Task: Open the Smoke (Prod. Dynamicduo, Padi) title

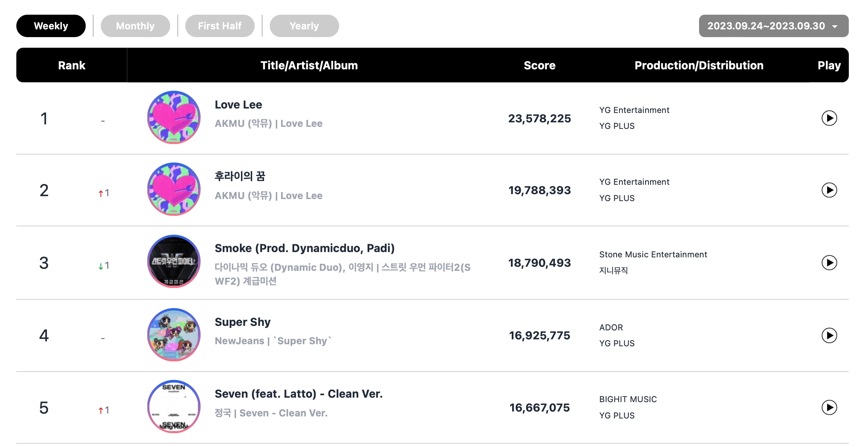Action: pos(304,248)
